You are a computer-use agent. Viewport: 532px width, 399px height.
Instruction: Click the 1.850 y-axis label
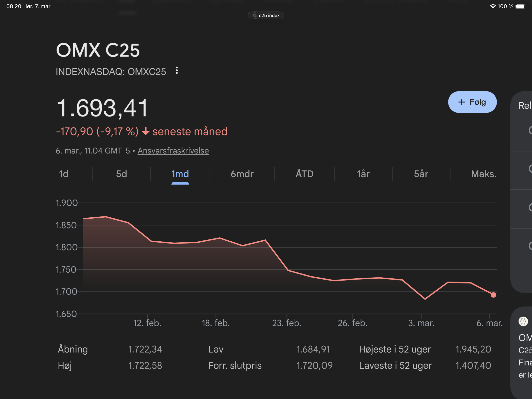[66, 225]
